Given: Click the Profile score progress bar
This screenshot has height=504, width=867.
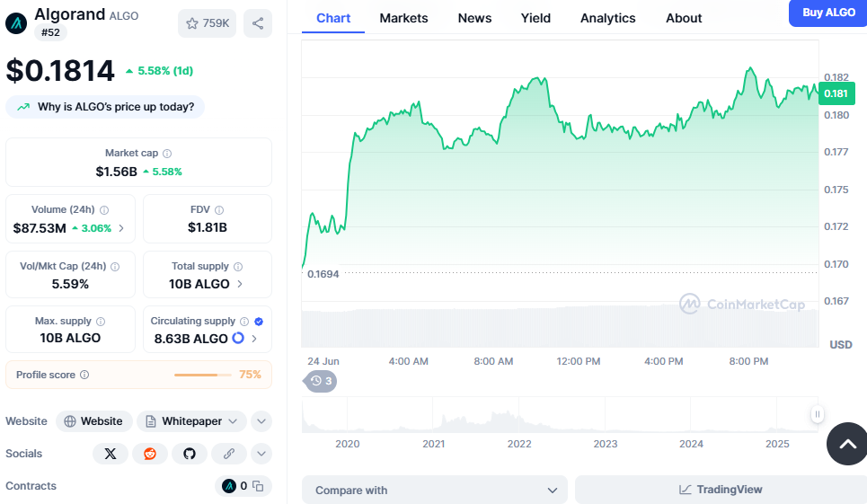Looking at the screenshot, I should [203, 376].
